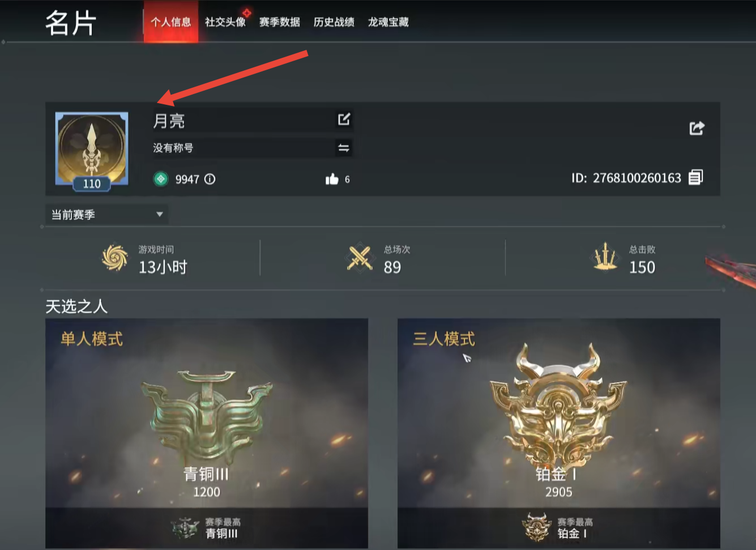Open the 赛季数据 tab
This screenshot has height=550, width=756.
[x=280, y=22]
